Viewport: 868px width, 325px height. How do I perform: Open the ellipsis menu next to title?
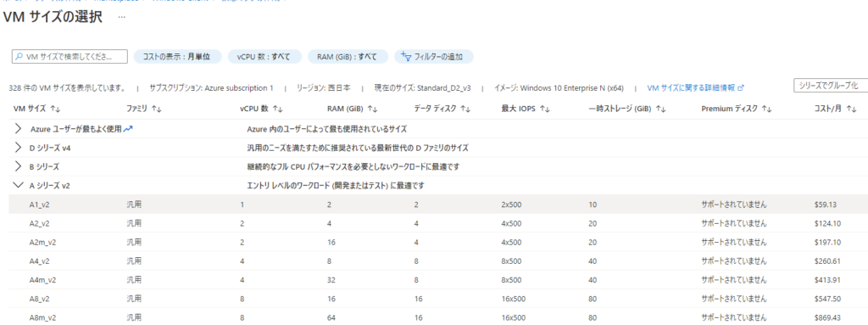tap(122, 18)
